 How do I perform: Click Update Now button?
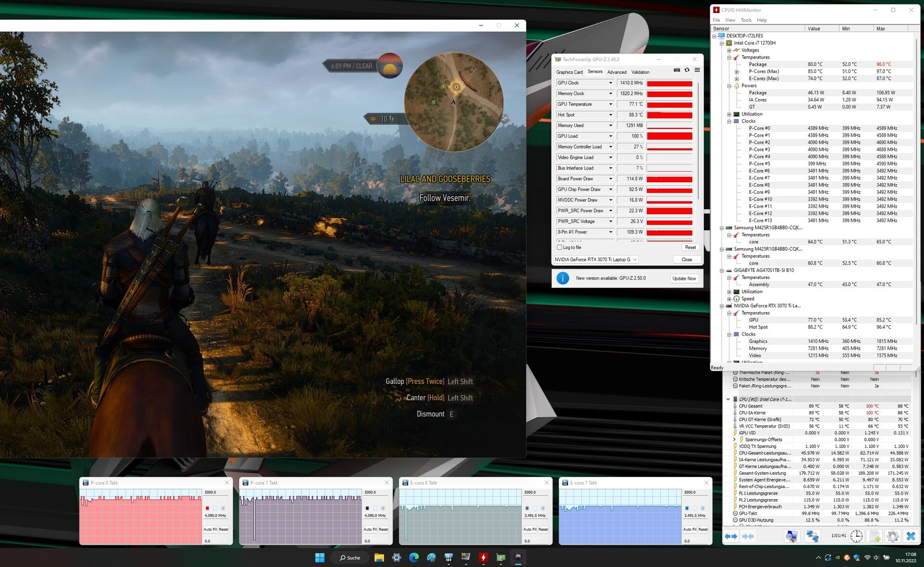pyautogui.click(x=684, y=278)
